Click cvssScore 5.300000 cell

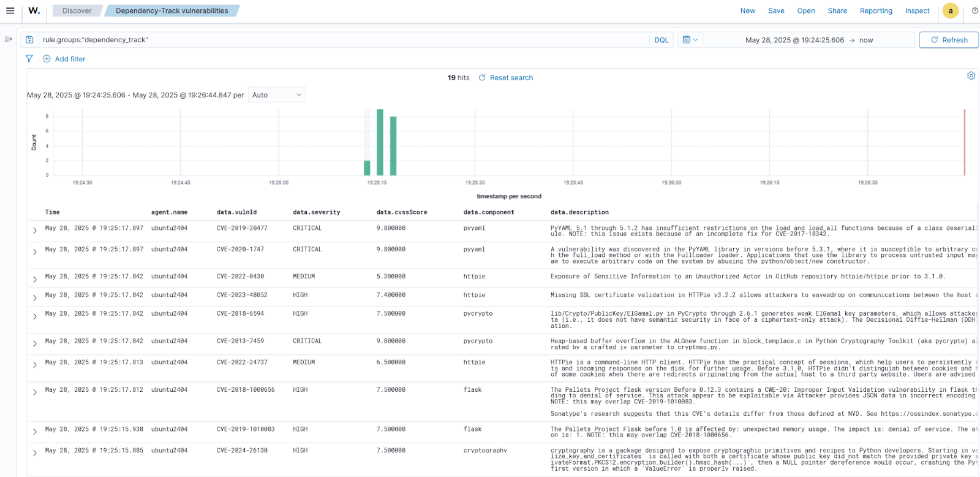tap(391, 277)
